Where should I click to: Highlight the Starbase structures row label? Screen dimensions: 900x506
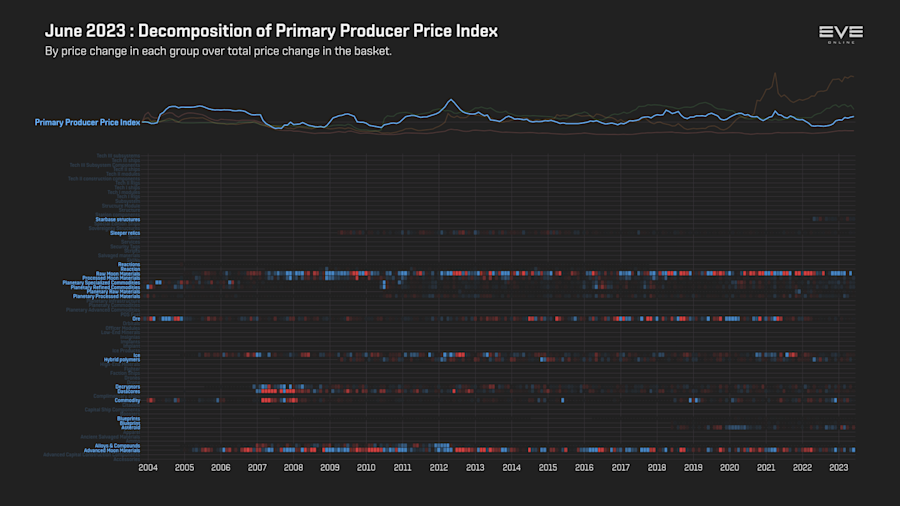click(x=118, y=220)
